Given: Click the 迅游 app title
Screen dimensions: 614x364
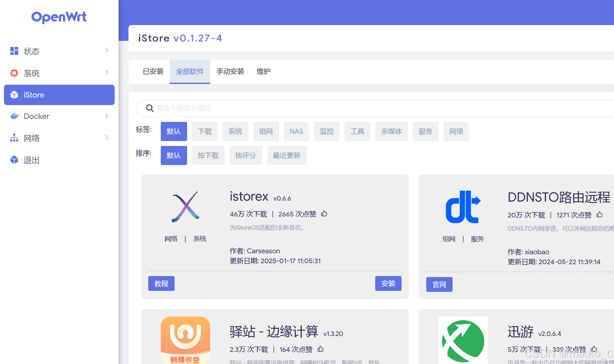Looking at the screenshot, I should [x=520, y=332].
